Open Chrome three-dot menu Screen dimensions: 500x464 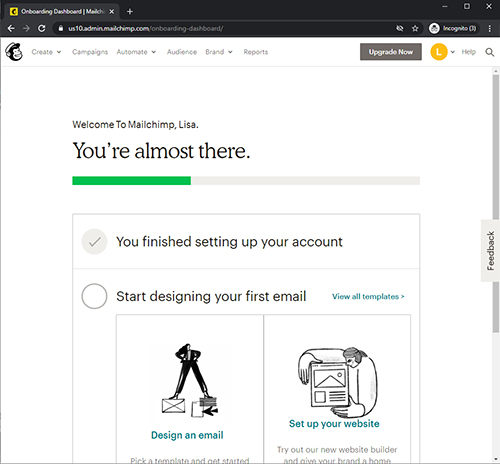(490, 28)
